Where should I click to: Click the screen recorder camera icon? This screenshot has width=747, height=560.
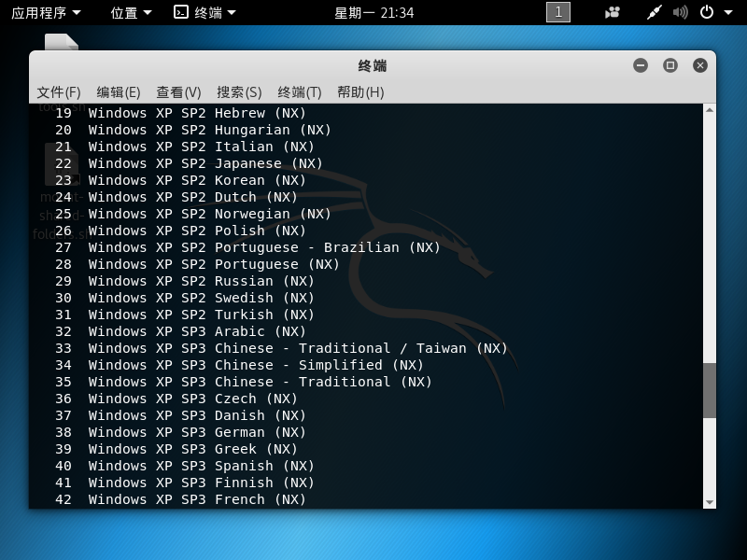point(613,12)
